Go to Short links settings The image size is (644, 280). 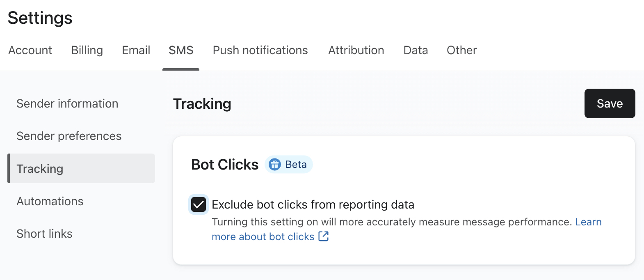[44, 234]
